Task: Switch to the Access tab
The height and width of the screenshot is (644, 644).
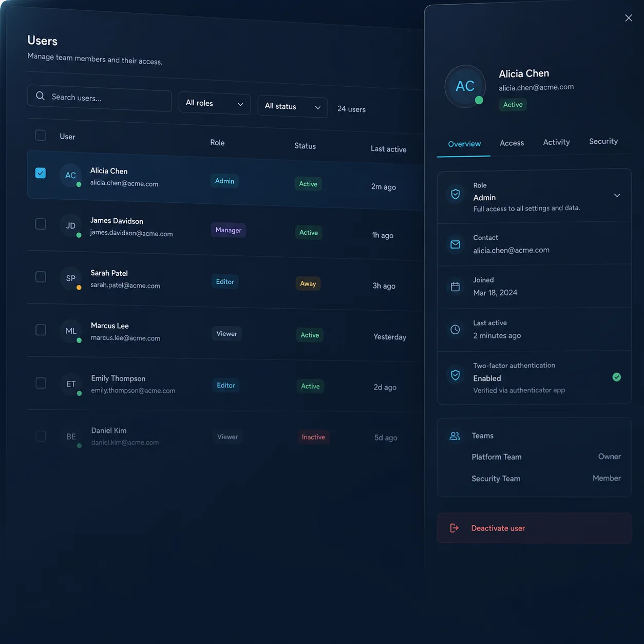Action: click(x=512, y=143)
